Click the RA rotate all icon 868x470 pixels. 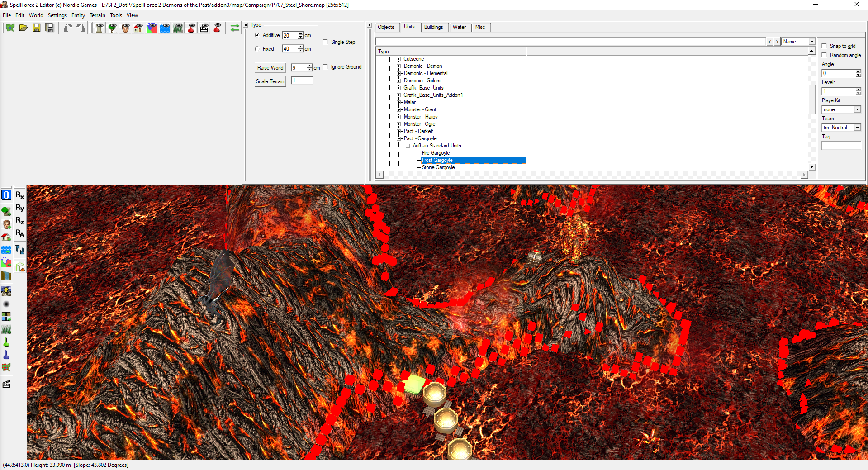[20, 233]
